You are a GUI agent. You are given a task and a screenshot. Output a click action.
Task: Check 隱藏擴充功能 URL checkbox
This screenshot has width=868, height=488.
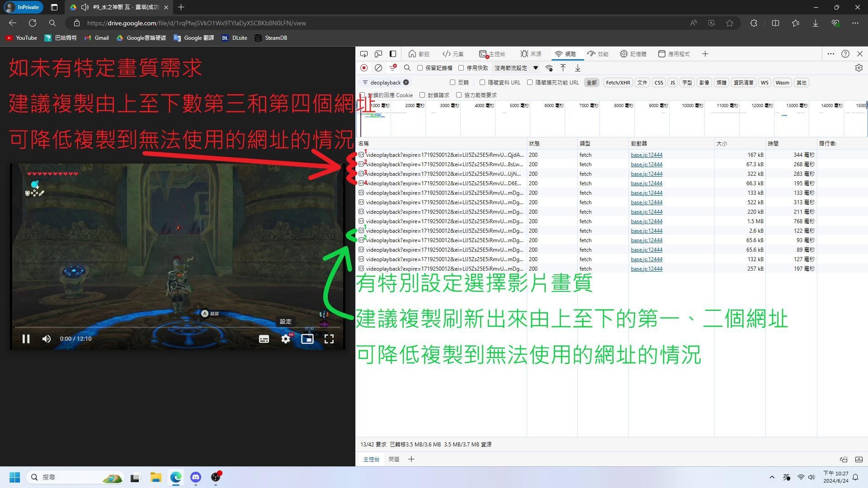pyautogui.click(x=530, y=82)
